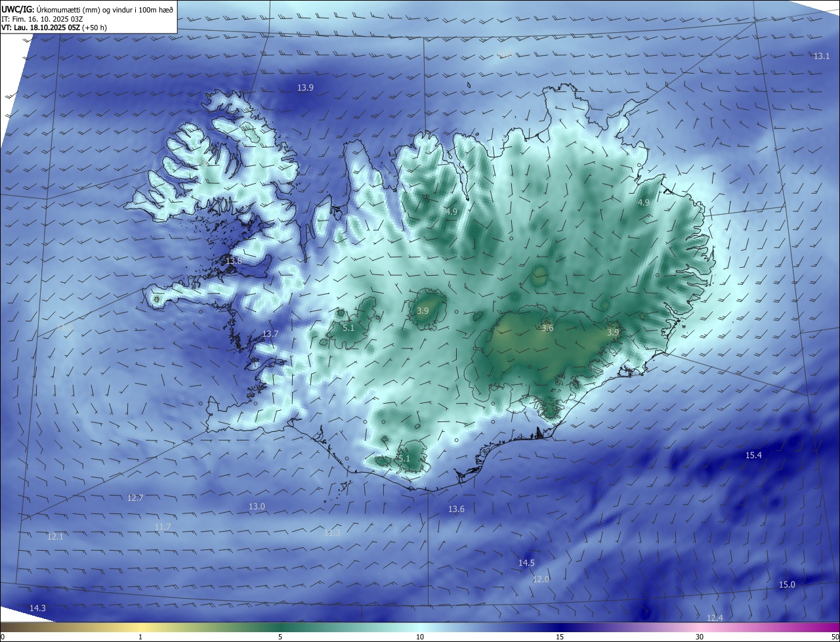Image resolution: width=840 pixels, height=642 pixels.
Task: Click the legend tick label 10
Action: [x=420, y=637]
